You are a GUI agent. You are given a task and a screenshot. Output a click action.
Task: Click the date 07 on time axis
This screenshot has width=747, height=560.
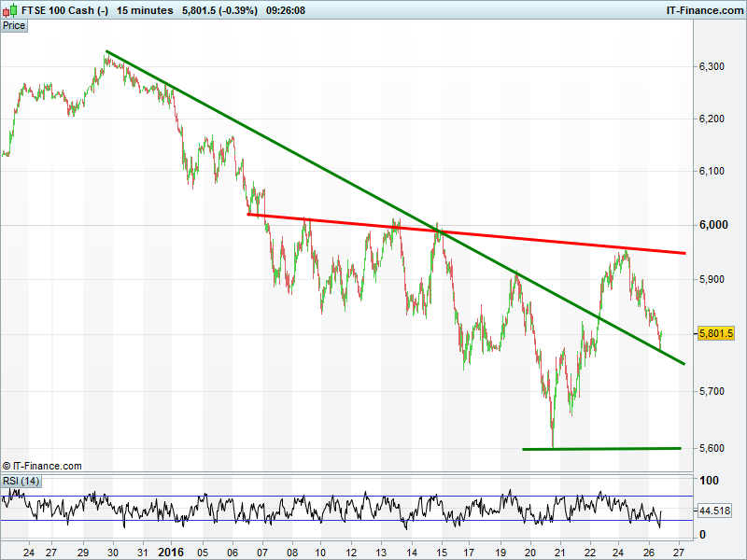point(262,553)
